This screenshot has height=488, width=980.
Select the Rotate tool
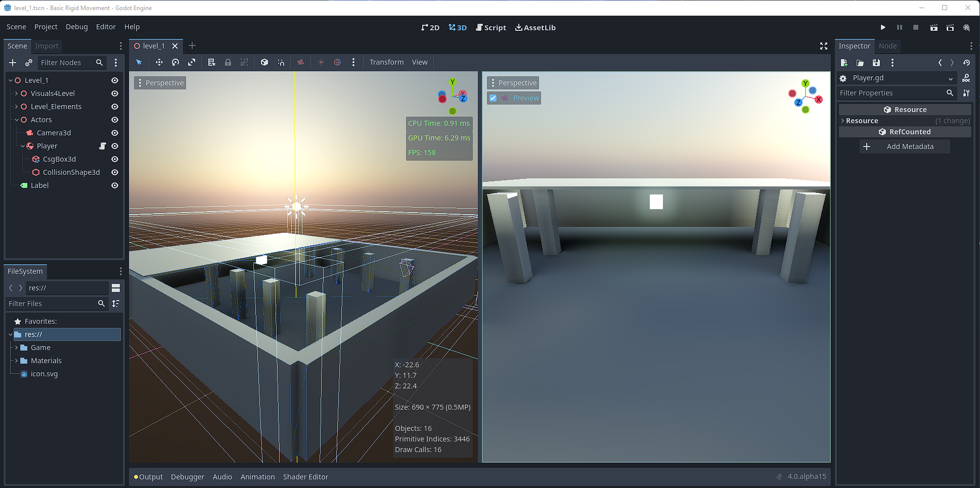coord(175,62)
